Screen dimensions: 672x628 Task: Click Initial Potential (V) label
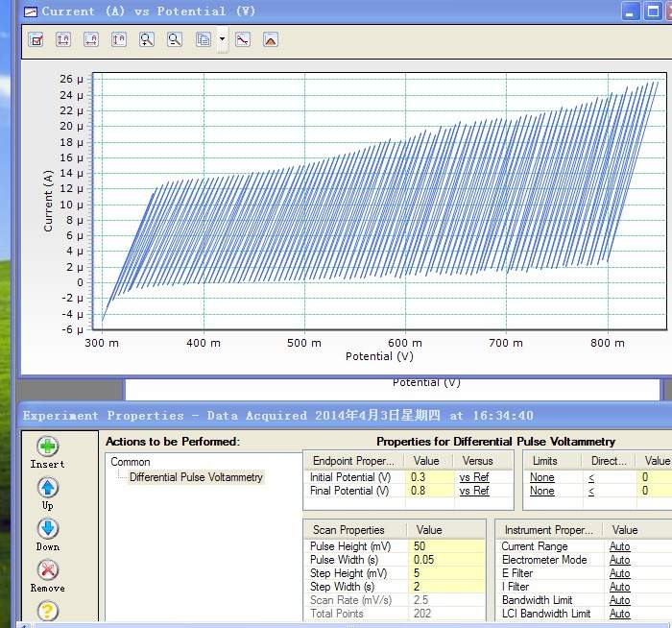tap(350, 477)
